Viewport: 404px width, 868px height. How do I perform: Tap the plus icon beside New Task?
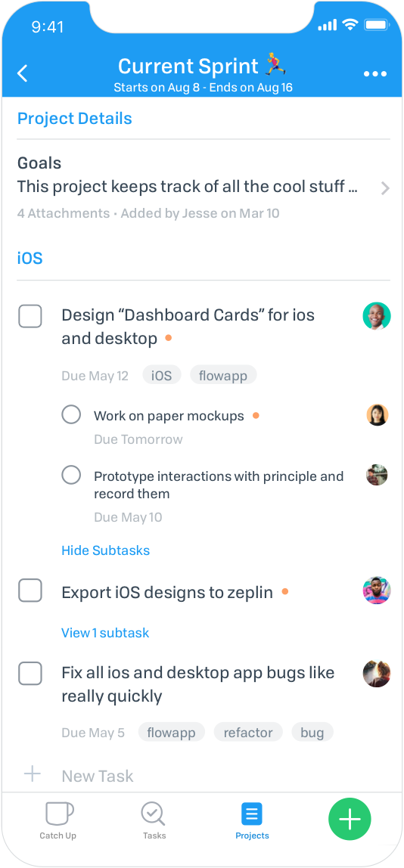32,774
